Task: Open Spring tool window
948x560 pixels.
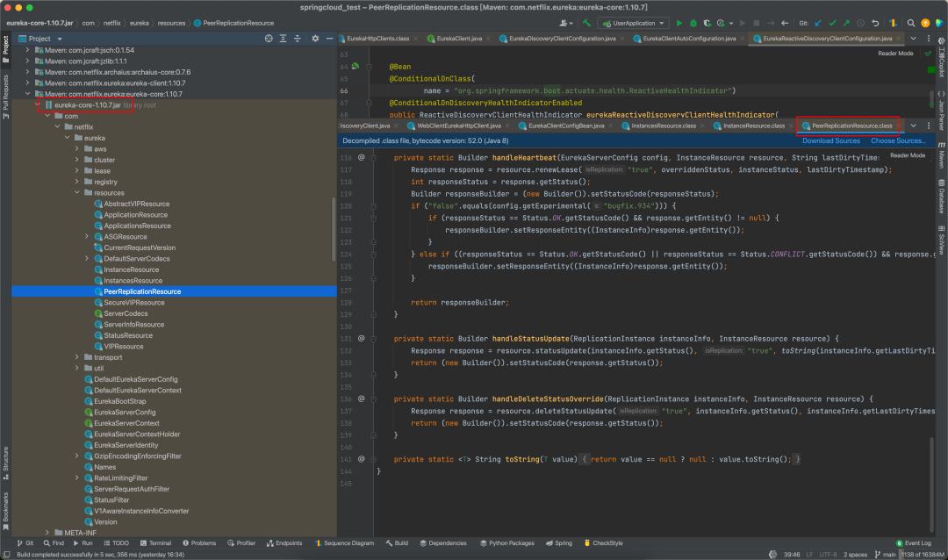Action: click(558, 543)
